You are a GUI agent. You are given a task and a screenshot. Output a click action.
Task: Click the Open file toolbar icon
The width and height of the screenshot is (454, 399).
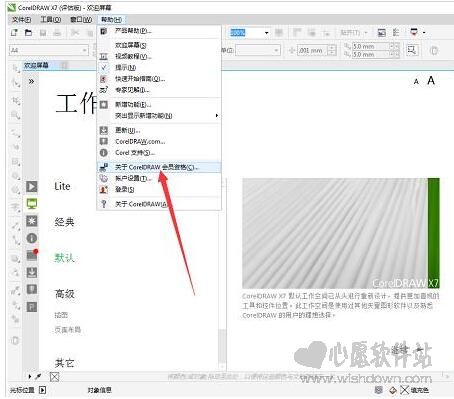tap(28, 33)
